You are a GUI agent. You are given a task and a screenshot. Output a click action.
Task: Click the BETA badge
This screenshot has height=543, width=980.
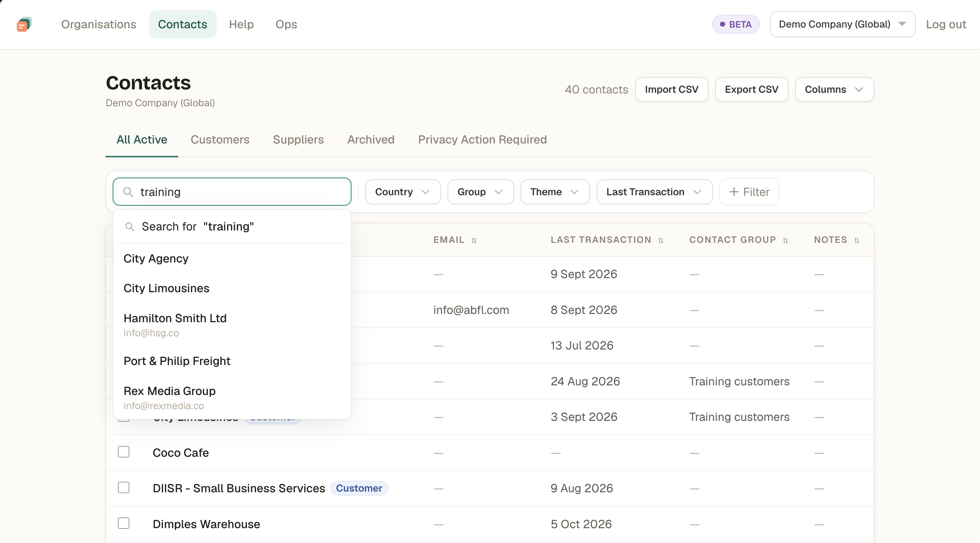coord(736,24)
